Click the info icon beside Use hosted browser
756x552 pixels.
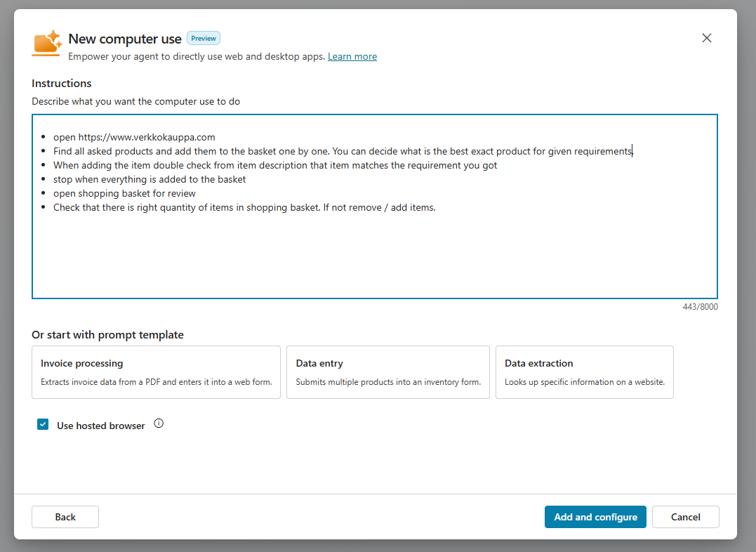159,423
